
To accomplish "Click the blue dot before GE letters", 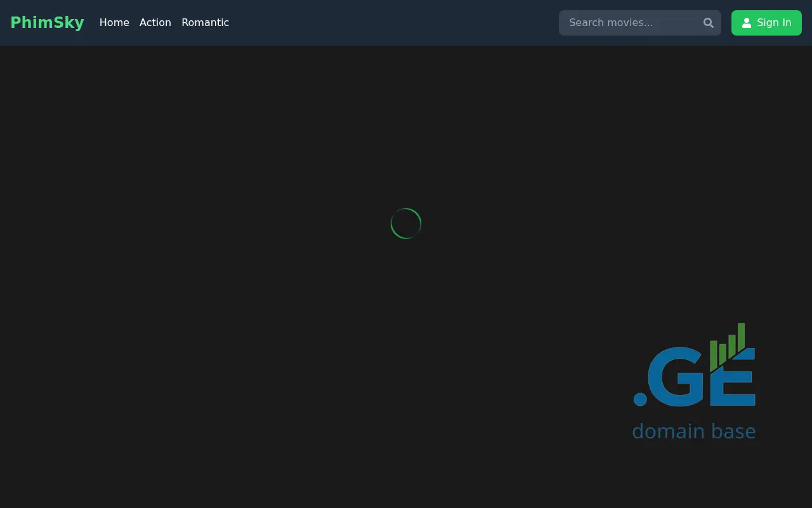I will pos(640,399).
